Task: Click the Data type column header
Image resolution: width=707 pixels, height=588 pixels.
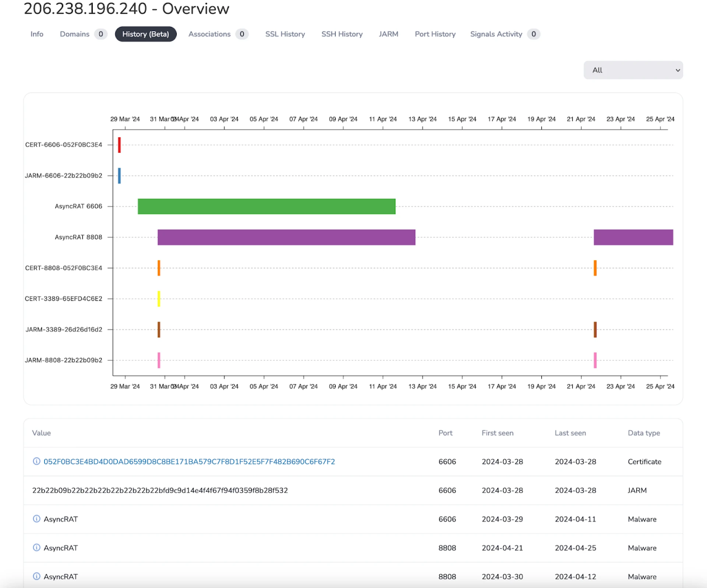Action: [x=644, y=433]
